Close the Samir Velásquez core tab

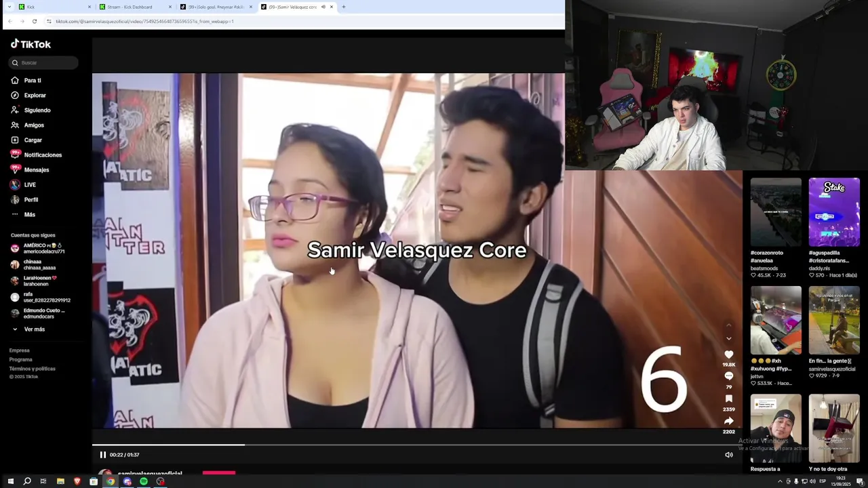[x=332, y=7]
